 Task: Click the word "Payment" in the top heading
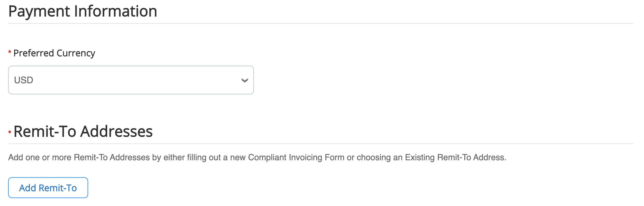(x=39, y=11)
